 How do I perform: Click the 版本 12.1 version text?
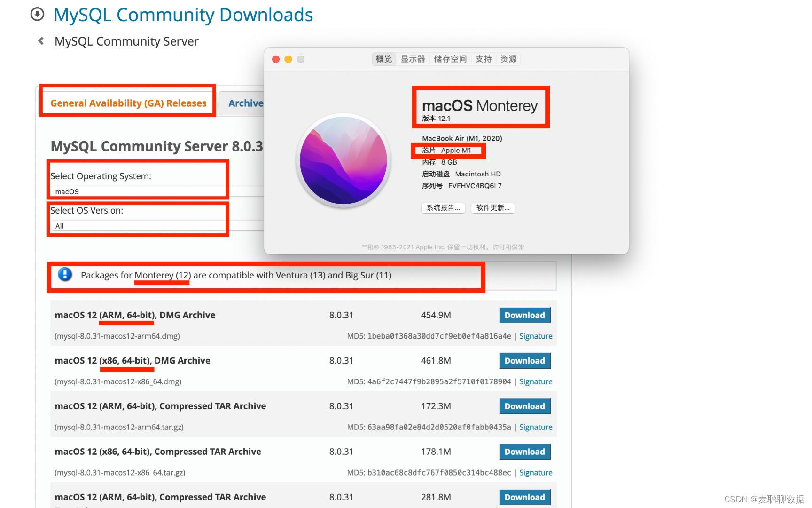pos(436,119)
